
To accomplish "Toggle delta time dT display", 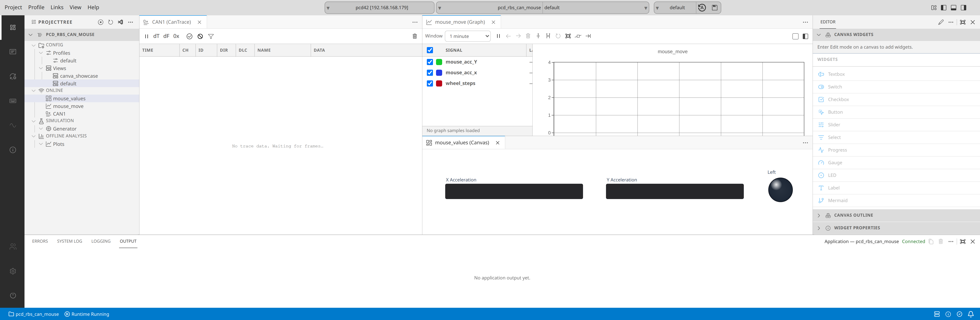I will point(156,36).
